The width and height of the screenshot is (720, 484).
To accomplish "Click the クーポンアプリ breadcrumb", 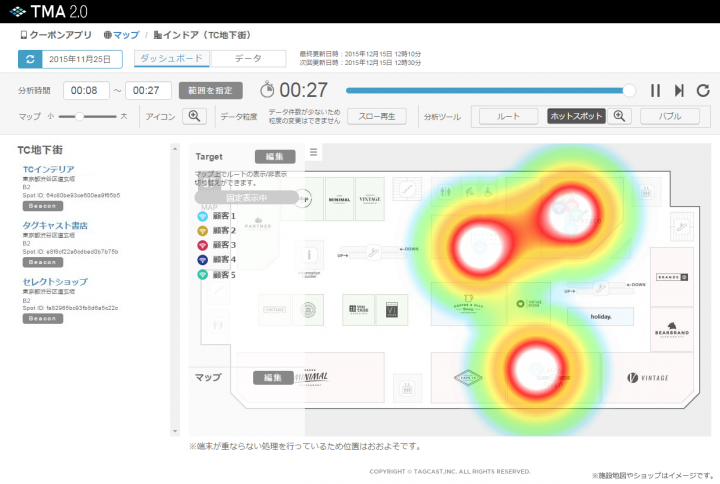I will point(56,35).
